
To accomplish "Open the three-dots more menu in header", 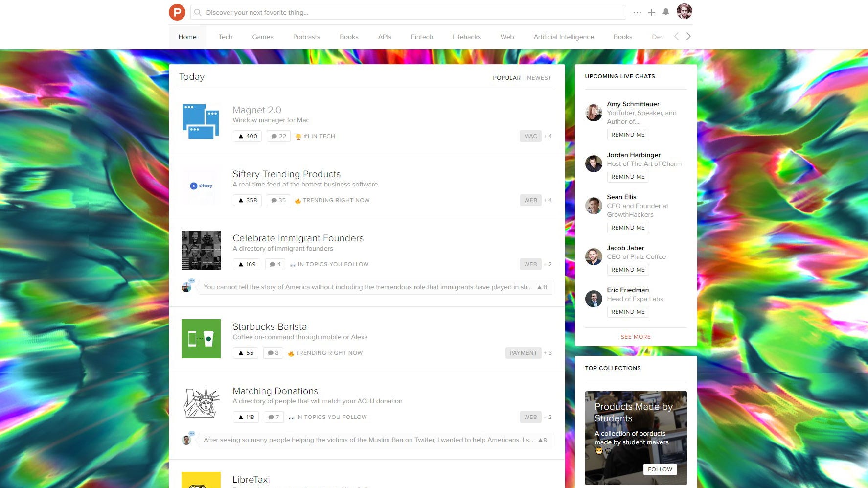I will [637, 12].
